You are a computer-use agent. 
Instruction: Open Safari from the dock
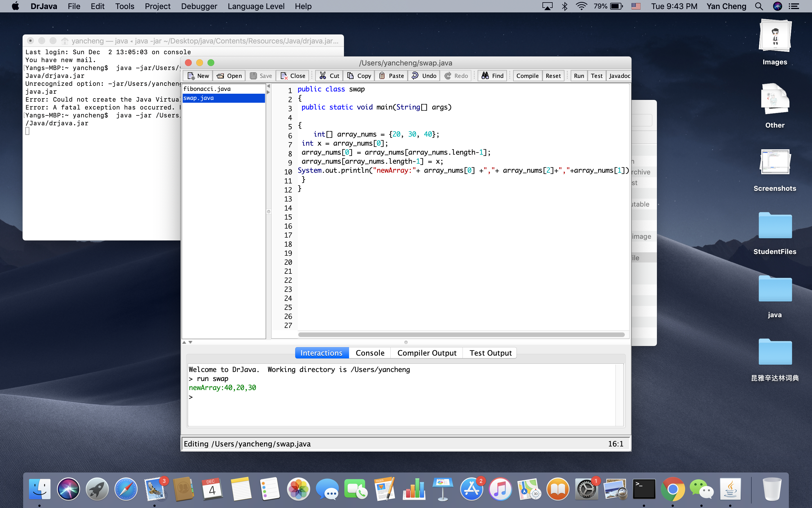click(126, 489)
